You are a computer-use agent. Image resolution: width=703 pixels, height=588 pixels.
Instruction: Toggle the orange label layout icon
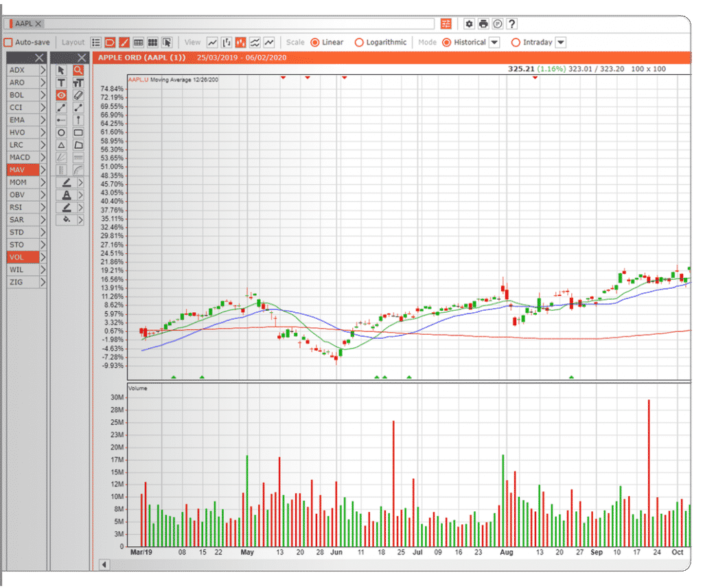point(110,43)
